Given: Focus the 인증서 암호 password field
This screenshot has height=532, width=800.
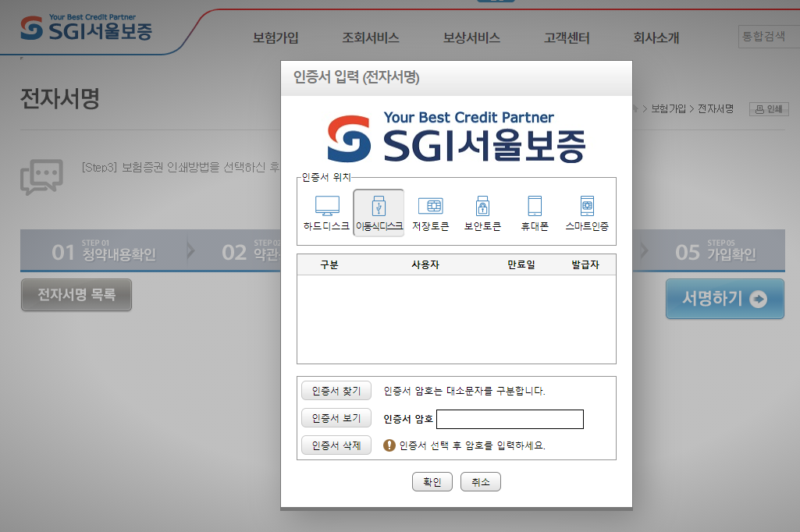Looking at the screenshot, I should (x=510, y=419).
